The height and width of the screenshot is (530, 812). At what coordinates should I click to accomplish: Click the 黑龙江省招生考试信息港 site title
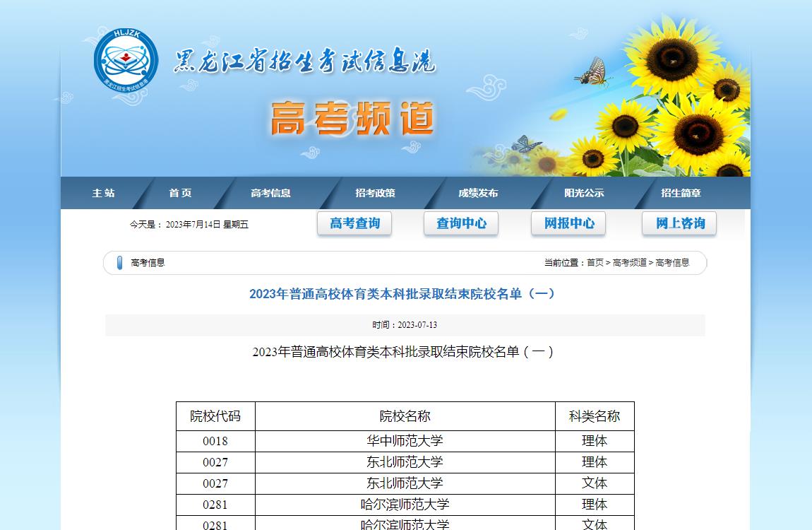tap(305, 61)
